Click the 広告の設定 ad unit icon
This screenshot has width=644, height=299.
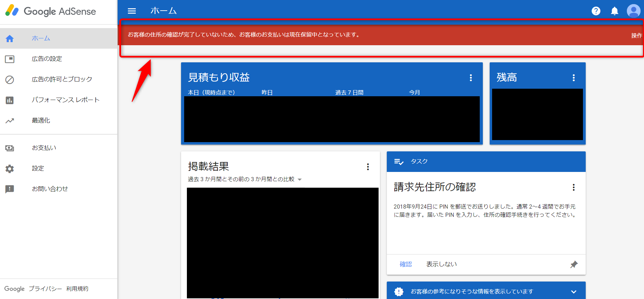click(x=10, y=59)
